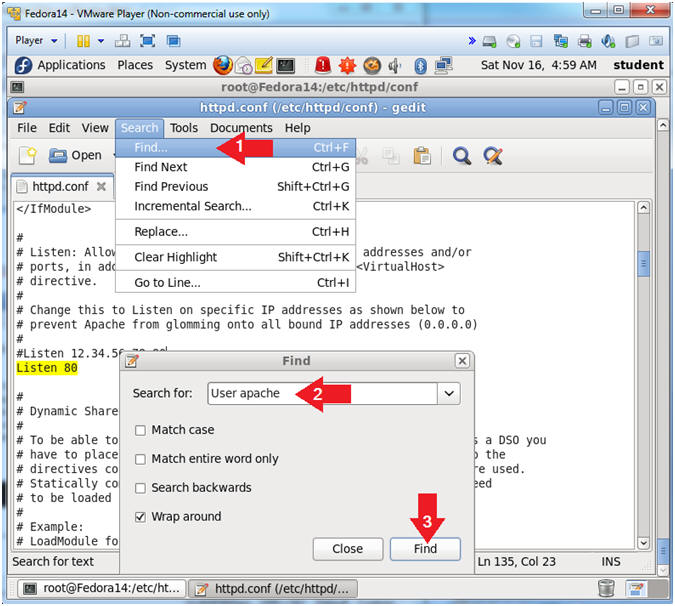Click the gedit Paste toolbar icon
Viewport: 675px width, 606px height.
point(422,155)
